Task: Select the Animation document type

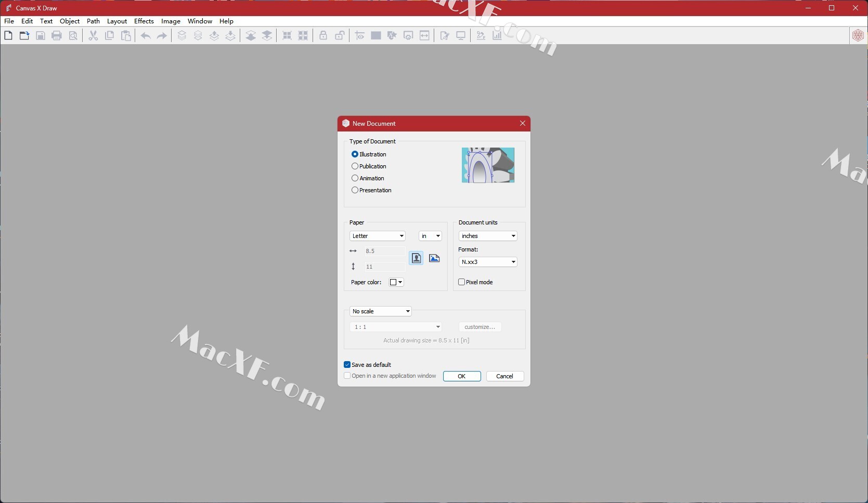Action: (368, 178)
